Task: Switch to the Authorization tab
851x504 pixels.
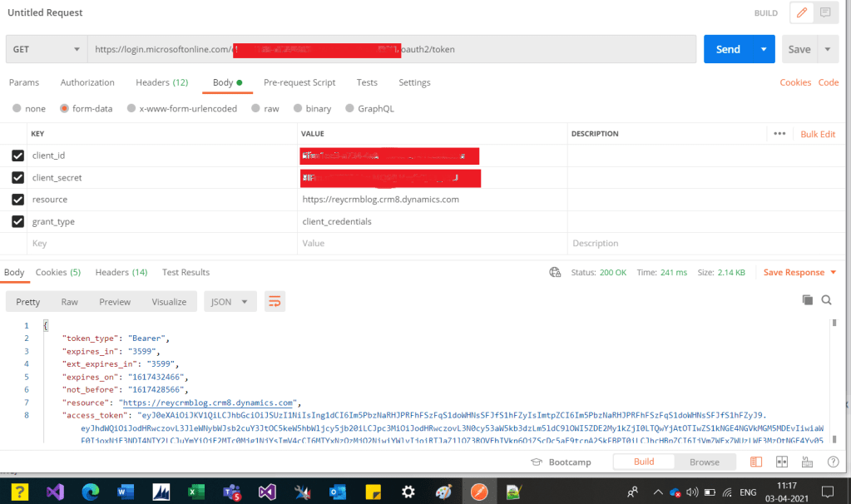Action: (87, 82)
